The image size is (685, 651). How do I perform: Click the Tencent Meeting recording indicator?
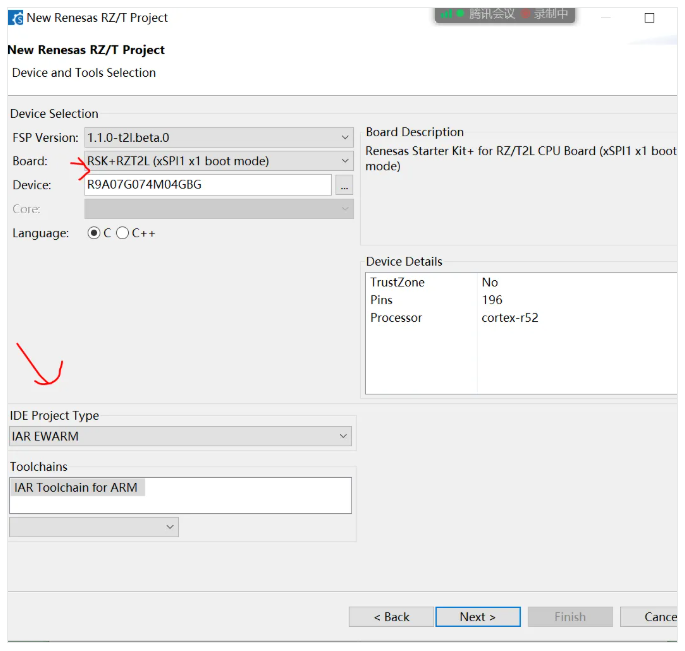[x=505, y=14]
